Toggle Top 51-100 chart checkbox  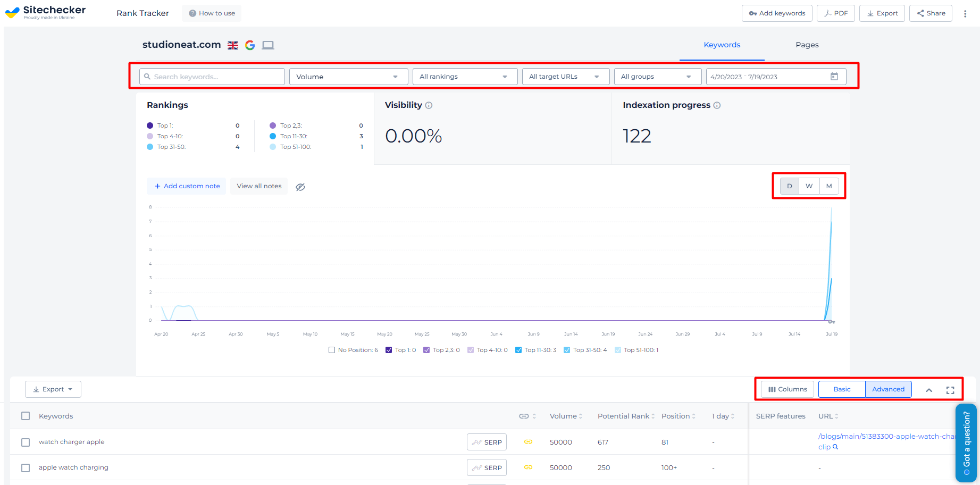point(617,350)
